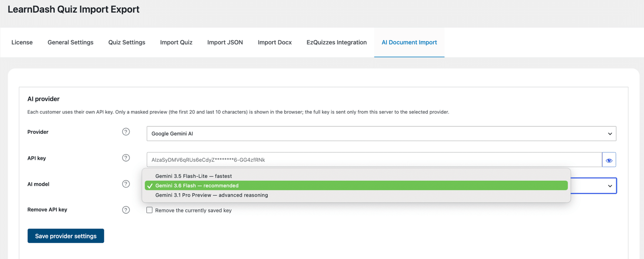Choose Gemini 3.5 Flash-Lite — fastest option
The width and height of the screenshot is (644, 259).
pos(356,176)
